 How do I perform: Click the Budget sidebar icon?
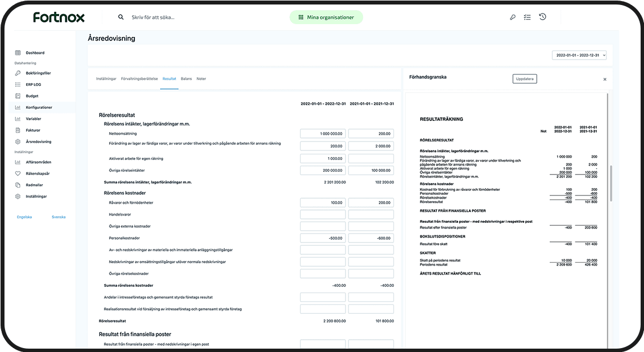tap(18, 96)
